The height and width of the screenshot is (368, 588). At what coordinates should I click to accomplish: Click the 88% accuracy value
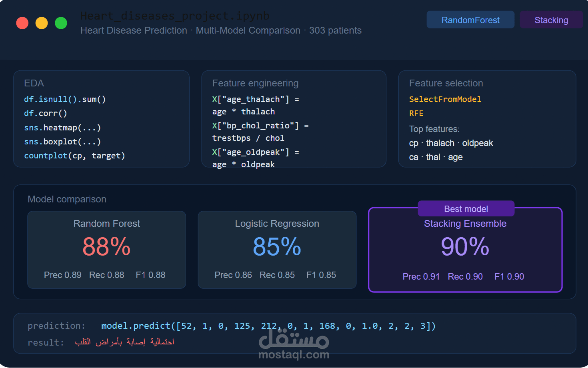click(106, 246)
